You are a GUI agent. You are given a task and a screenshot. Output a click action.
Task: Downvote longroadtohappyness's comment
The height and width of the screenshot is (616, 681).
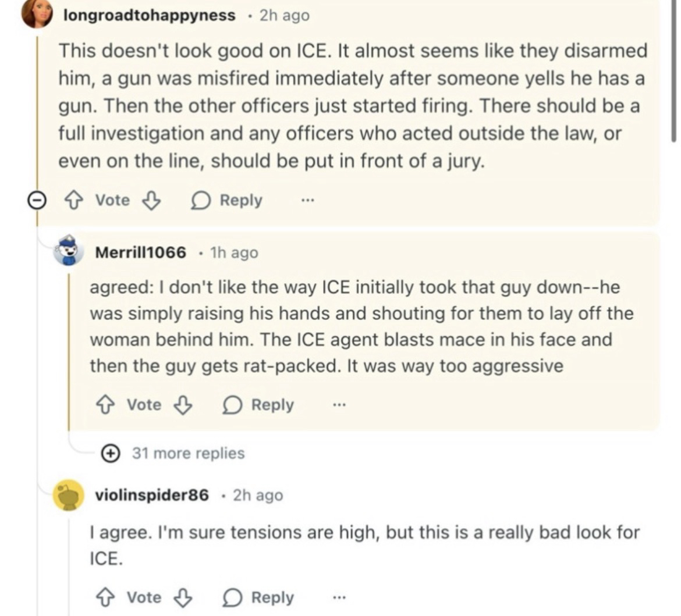point(151,201)
